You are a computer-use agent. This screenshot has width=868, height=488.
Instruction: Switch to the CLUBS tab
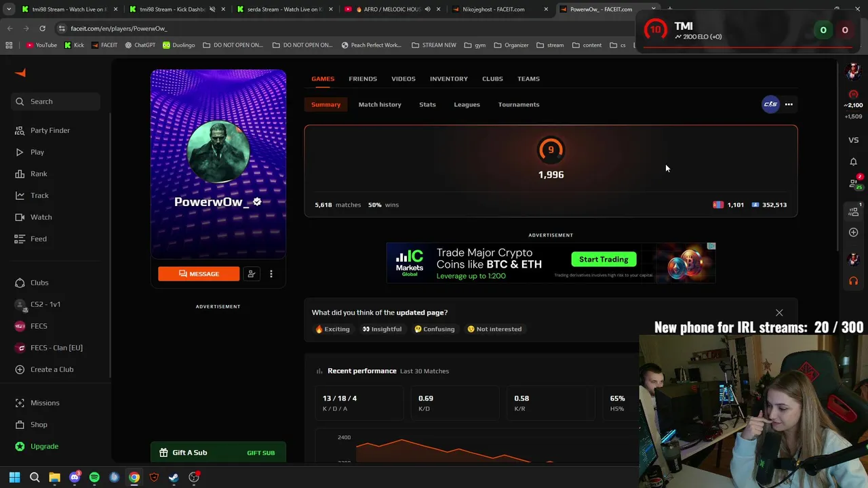pos(492,79)
